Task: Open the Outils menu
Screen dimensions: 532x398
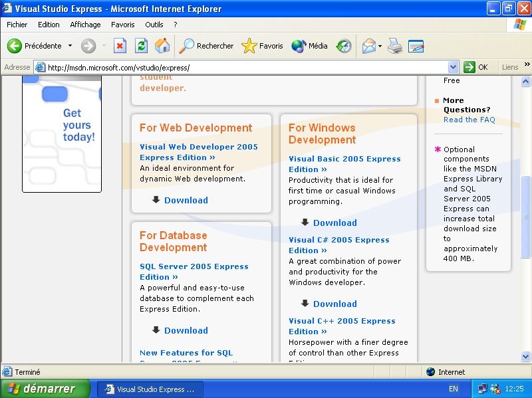Action: [154, 25]
